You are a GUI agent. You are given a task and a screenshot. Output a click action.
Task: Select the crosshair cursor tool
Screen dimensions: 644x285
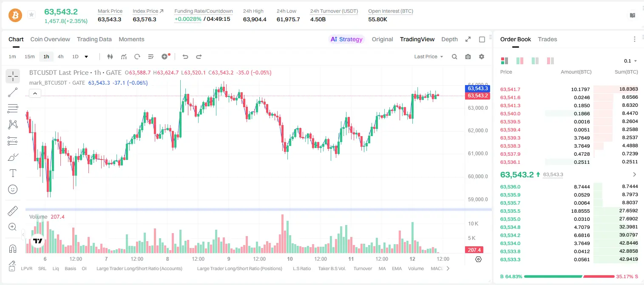click(13, 76)
